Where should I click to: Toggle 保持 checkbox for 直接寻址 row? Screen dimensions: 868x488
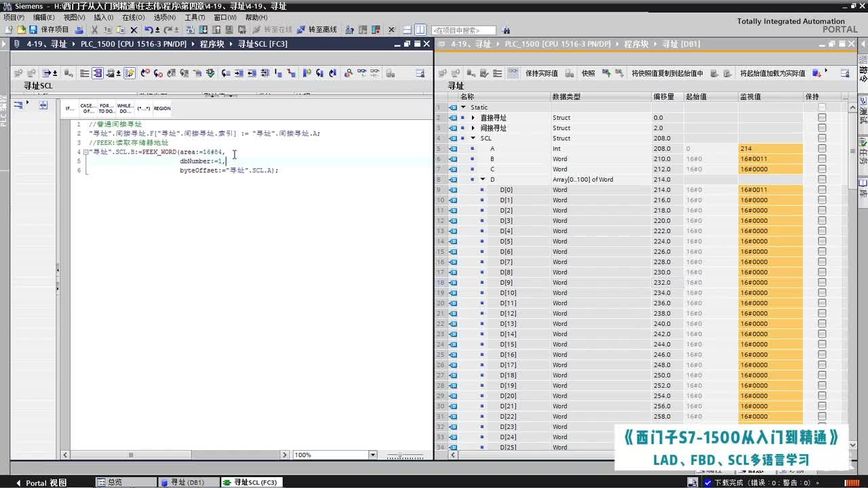point(822,117)
